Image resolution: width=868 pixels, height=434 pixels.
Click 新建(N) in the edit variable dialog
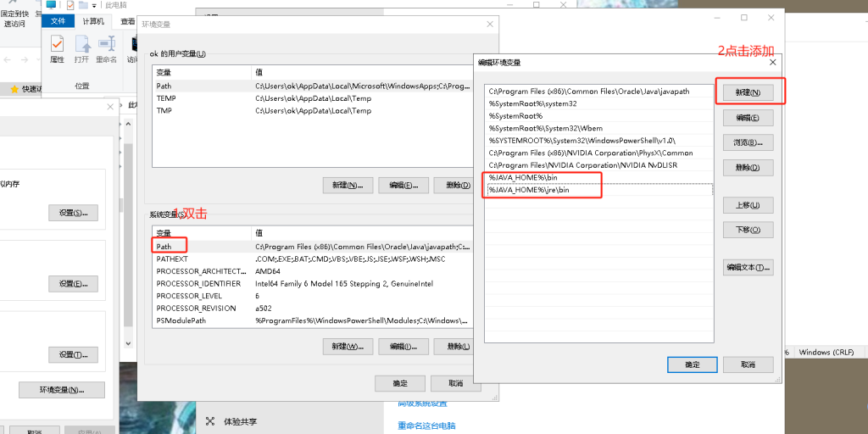tap(748, 92)
